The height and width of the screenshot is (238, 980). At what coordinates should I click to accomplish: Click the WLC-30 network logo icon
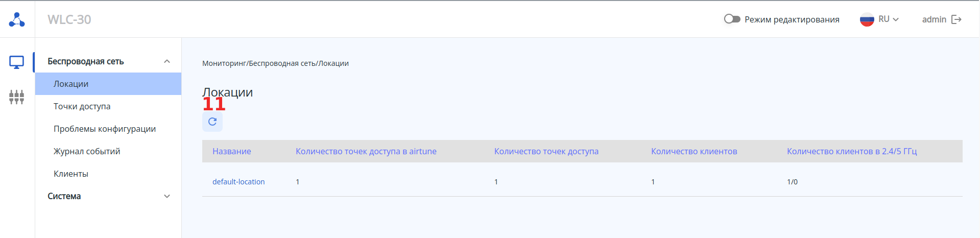(x=17, y=19)
